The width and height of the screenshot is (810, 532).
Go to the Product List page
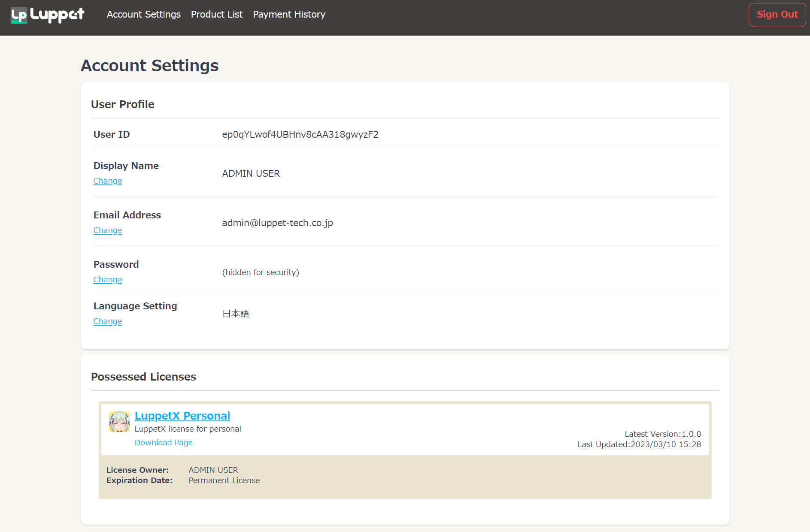coord(216,14)
